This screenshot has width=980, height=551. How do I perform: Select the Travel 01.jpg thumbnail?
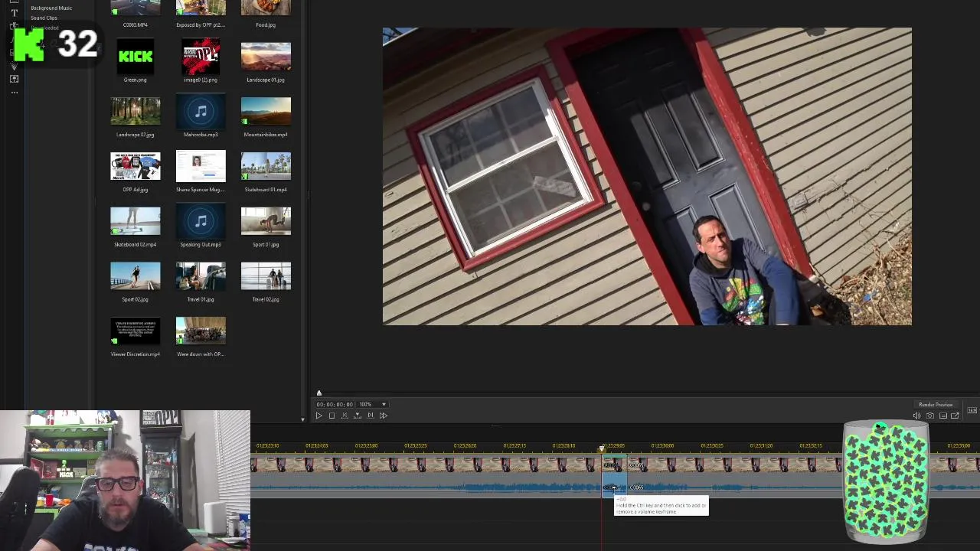pyautogui.click(x=201, y=276)
